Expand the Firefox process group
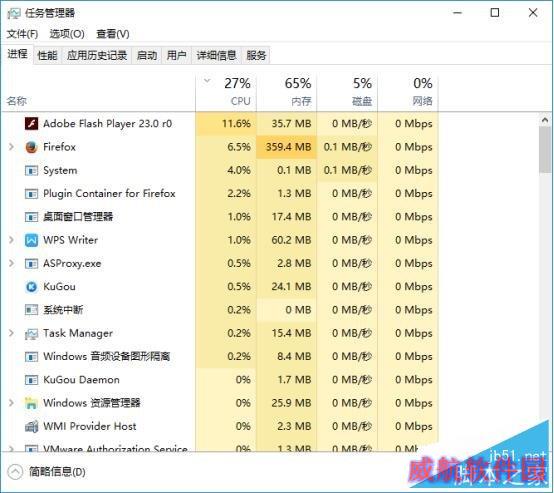The height and width of the screenshot is (493, 554). (x=11, y=147)
